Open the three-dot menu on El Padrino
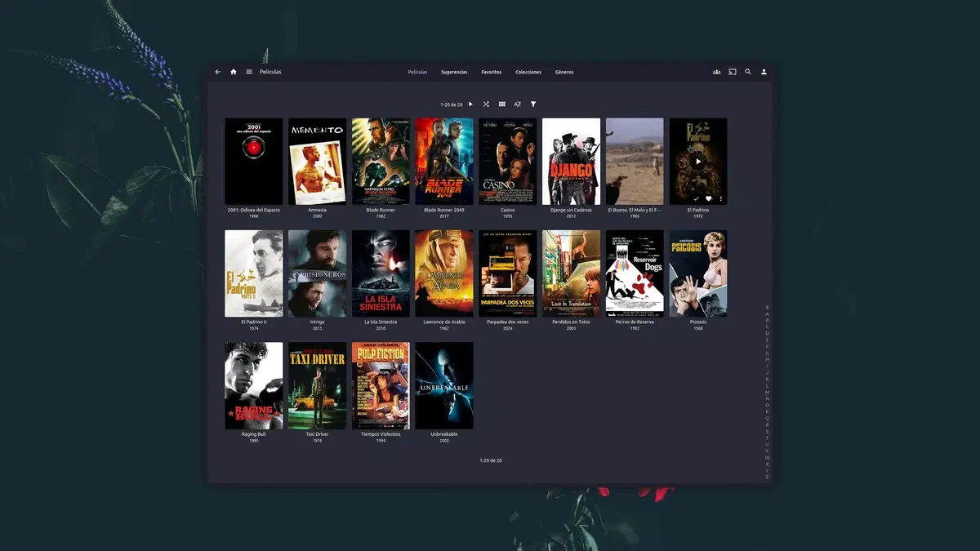980x551 pixels. tap(720, 198)
